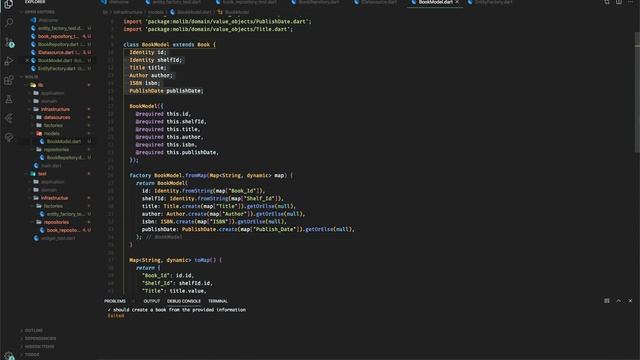
Task: Switch to the EntityFactory.dart editor tab
Action: click(x=490, y=2)
